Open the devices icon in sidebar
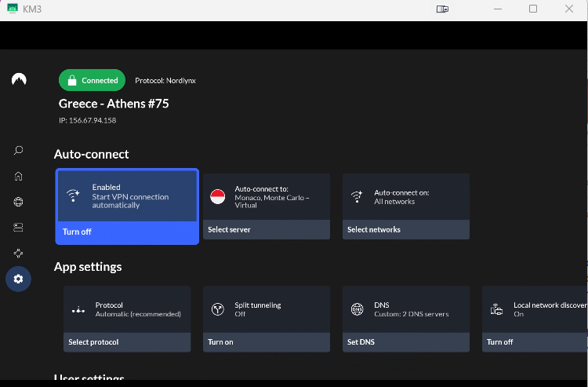This screenshot has width=588, height=387. click(x=18, y=228)
